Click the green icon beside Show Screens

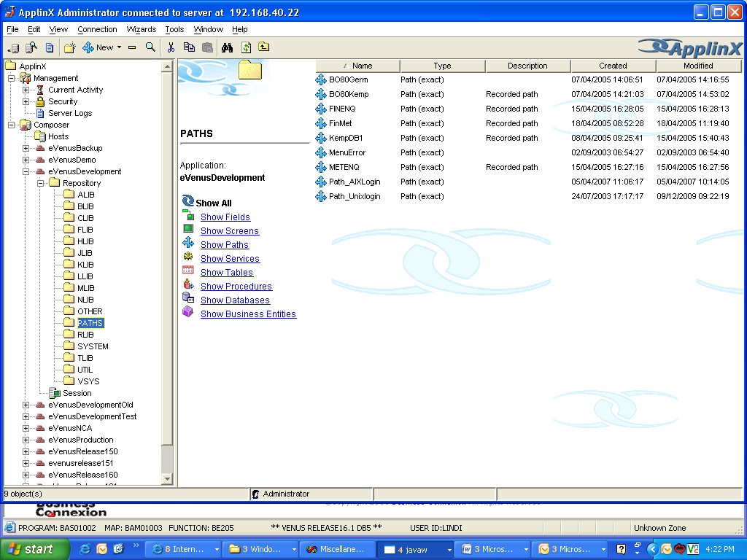click(188, 228)
